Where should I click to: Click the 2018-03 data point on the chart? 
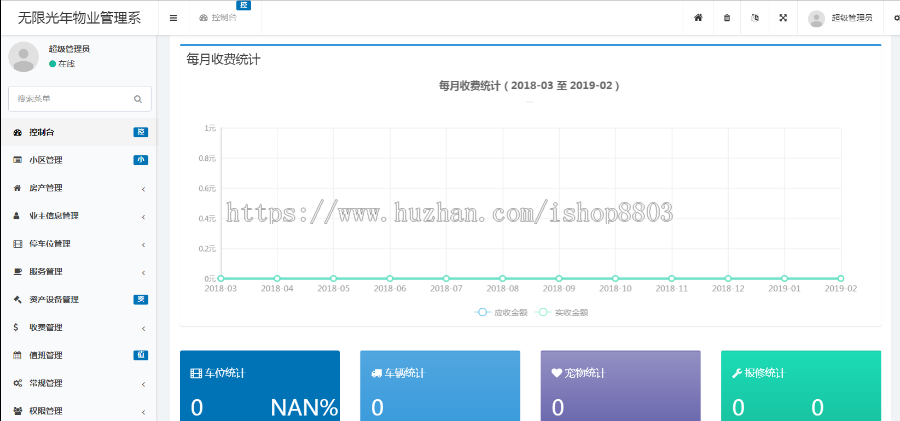coord(221,279)
